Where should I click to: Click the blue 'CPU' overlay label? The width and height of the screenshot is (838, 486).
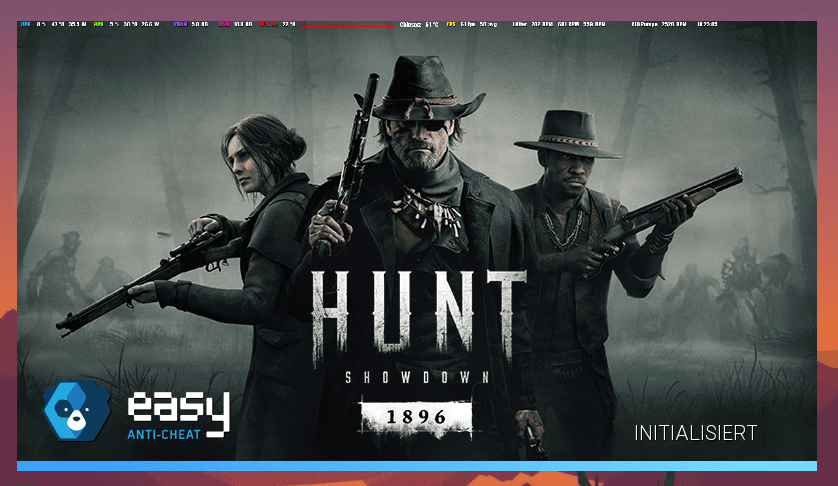coord(25,25)
